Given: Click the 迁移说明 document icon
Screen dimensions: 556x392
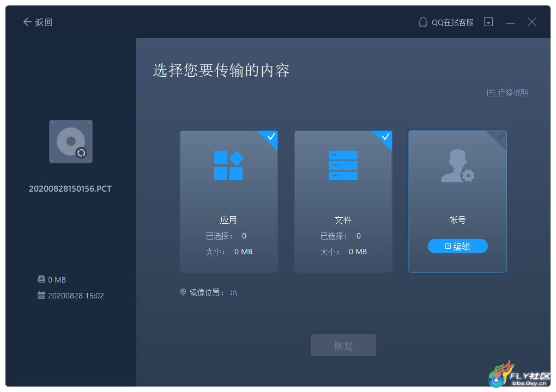Looking at the screenshot, I should click(491, 93).
